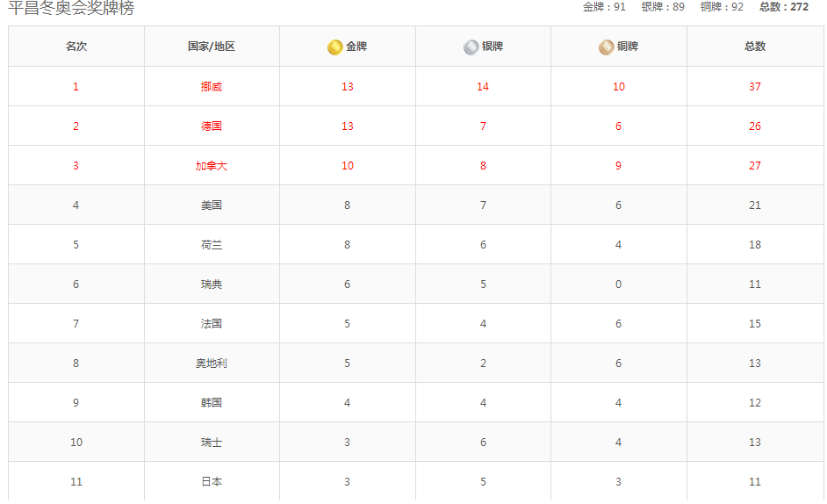Click the 铜牌 column header label

(628, 47)
